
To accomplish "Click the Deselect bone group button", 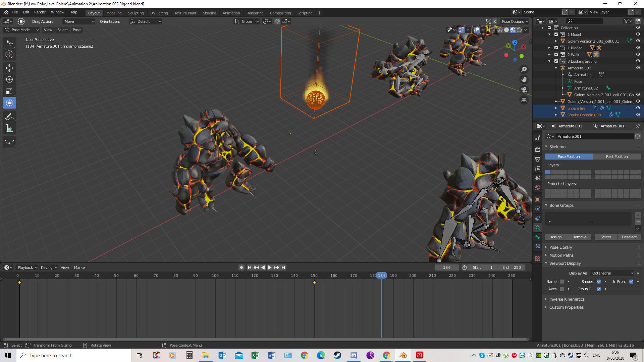I will coord(629,237).
